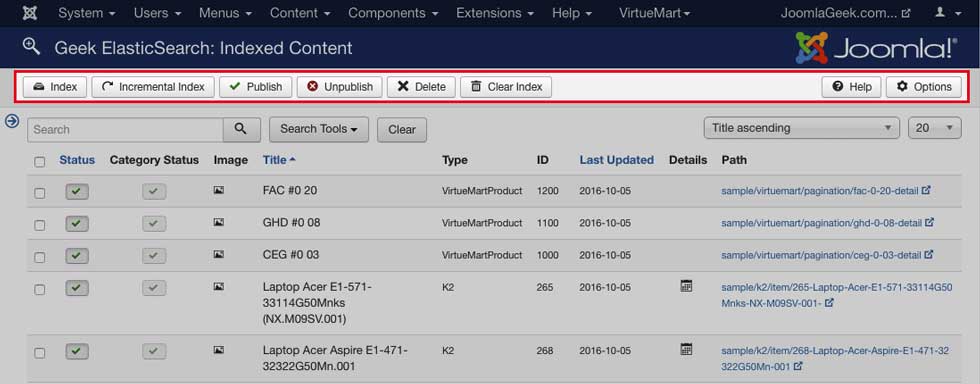Image resolution: width=980 pixels, height=384 pixels.
Task: Toggle publish status for FAC #0 20
Action: [77, 191]
